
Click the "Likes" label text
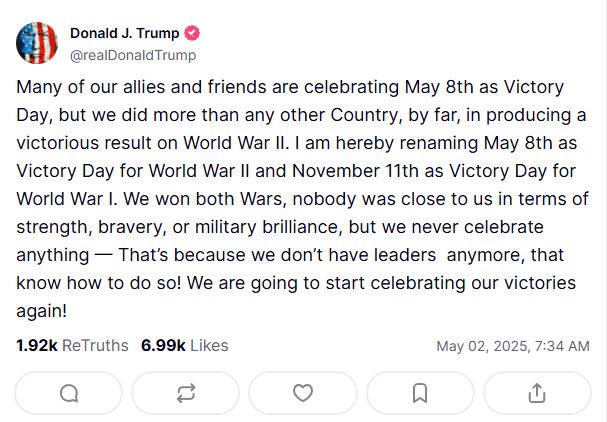pos(209,346)
